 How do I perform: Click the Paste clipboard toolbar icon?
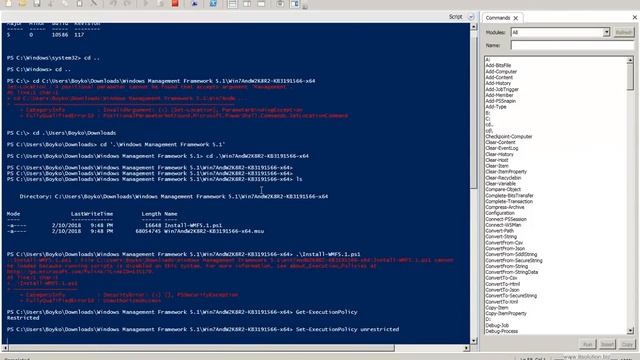(x=80, y=3)
